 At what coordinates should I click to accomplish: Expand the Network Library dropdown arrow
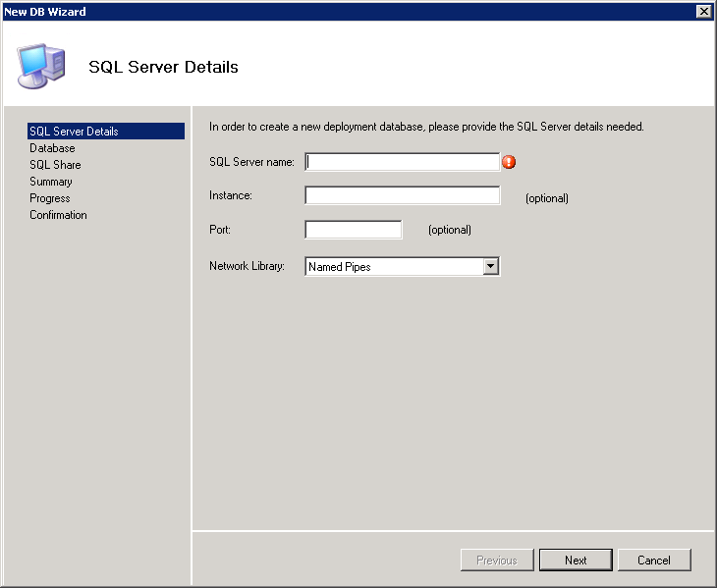coord(491,266)
